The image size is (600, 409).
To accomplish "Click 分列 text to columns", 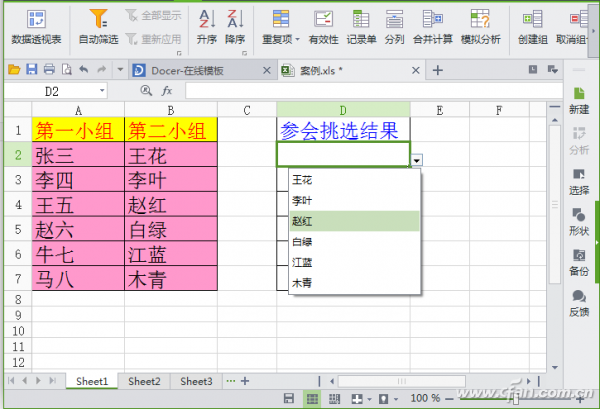I will coord(394,27).
